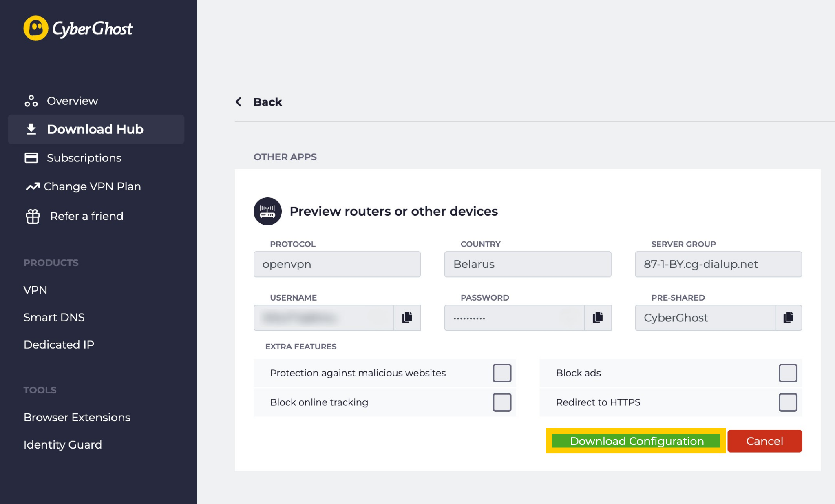Screen dimensions: 835x504
Task: Open Browser Extensions tool
Action: point(77,417)
